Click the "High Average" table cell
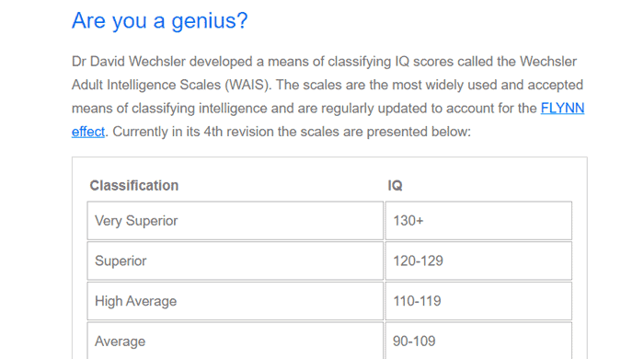This screenshot has width=644, height=359. (235, 301)
